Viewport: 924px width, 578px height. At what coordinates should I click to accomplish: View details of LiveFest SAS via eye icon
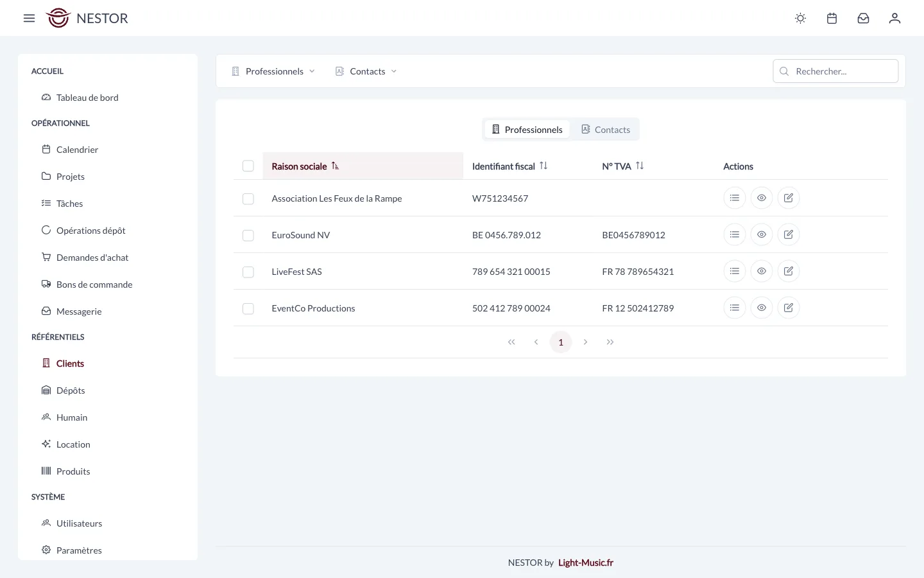762,271
